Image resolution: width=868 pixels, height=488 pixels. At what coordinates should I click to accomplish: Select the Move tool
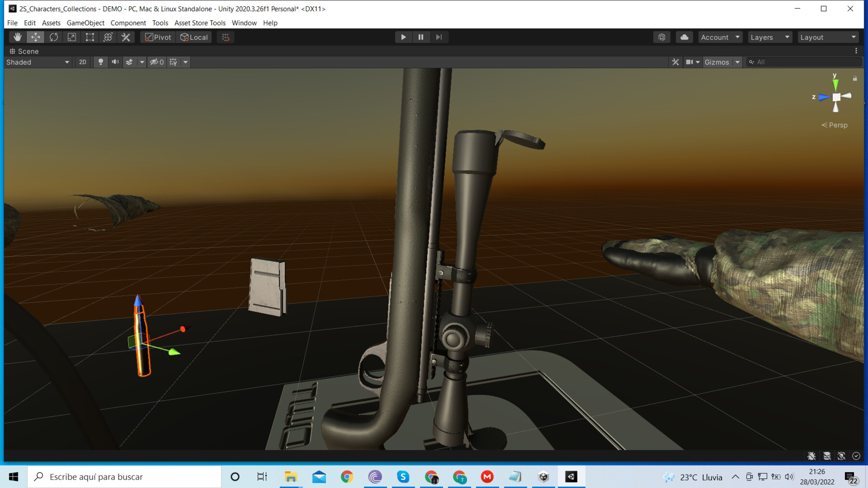(36, 37)
